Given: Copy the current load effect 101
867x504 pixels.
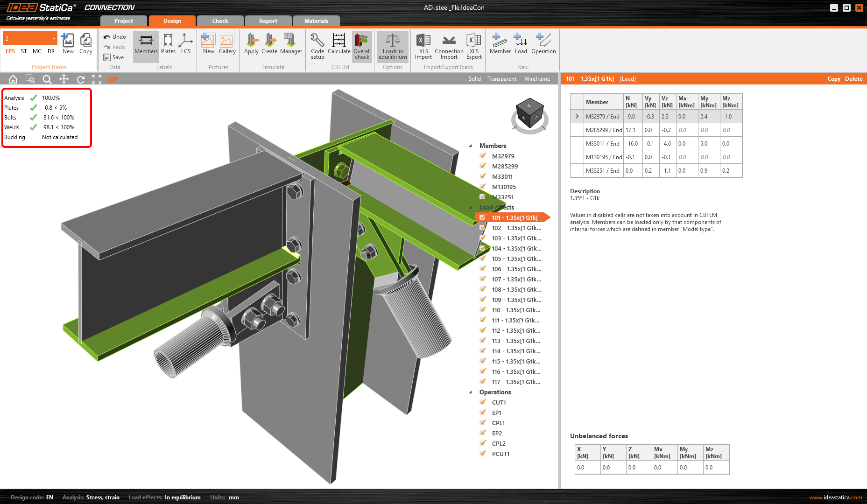Looking at the screenshot, I should tap(834, 78).
